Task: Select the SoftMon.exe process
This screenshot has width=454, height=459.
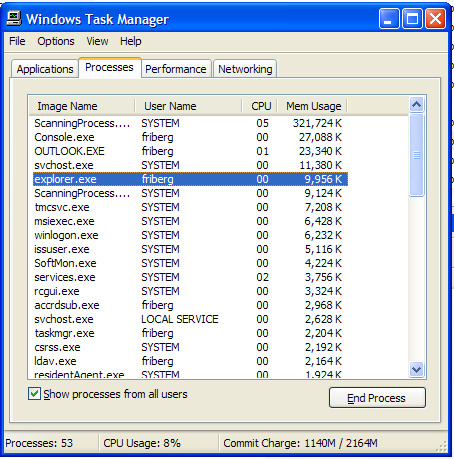Action: pos(190,263)
